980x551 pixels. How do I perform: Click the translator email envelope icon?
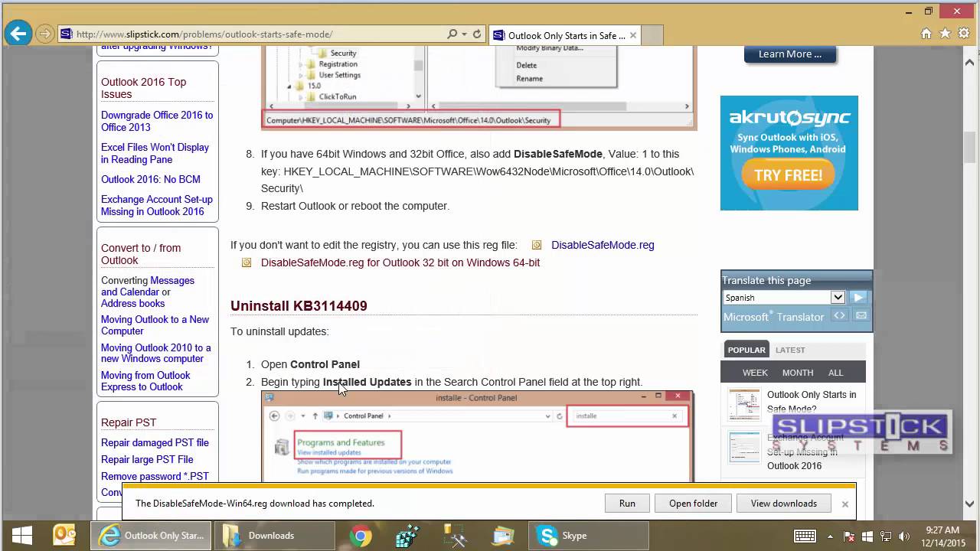[x=861, y=315]
